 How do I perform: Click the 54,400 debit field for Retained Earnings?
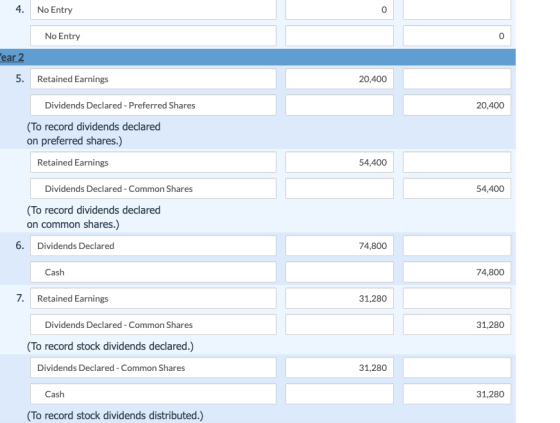pyautogui.click(x=339, y=162)
